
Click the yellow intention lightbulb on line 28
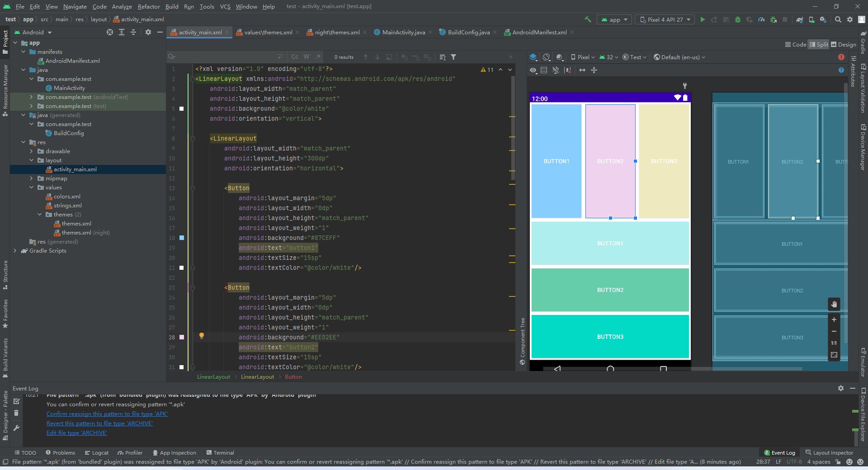tap(202, 336)
